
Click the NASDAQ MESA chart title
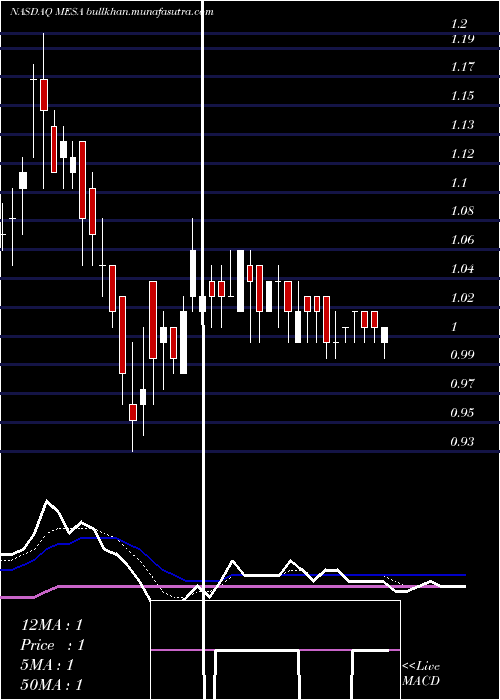point(112,12)
